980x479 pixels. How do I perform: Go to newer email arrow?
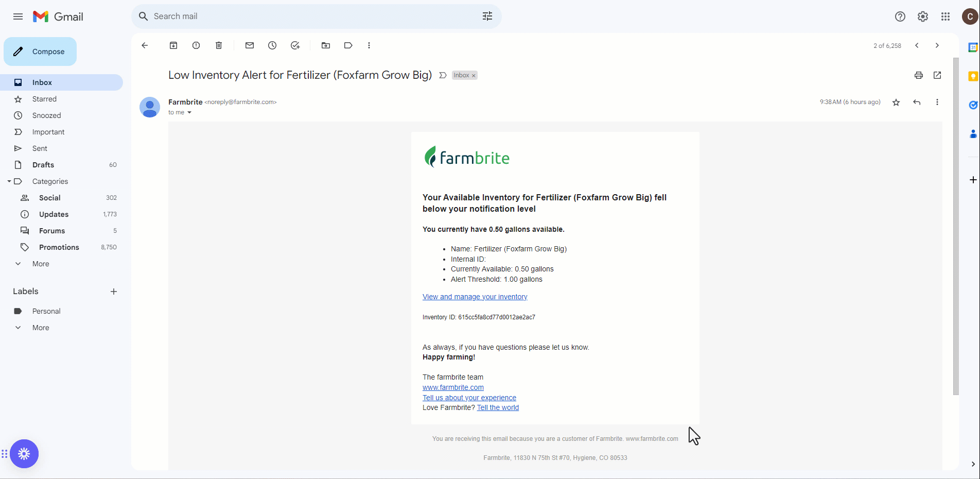[917, 45]
